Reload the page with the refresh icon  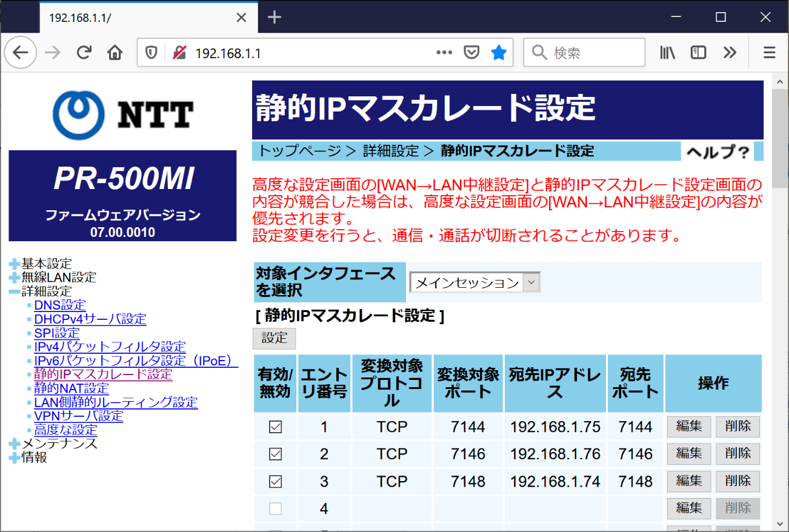[84, 53]
